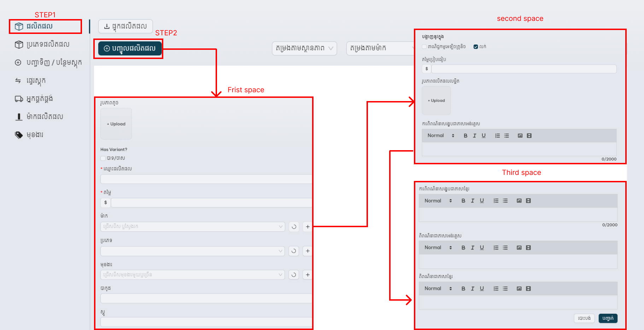Insert image in the English short description editor
The image size is (644, 330).
pyautogui.click(x=520, y=136)
